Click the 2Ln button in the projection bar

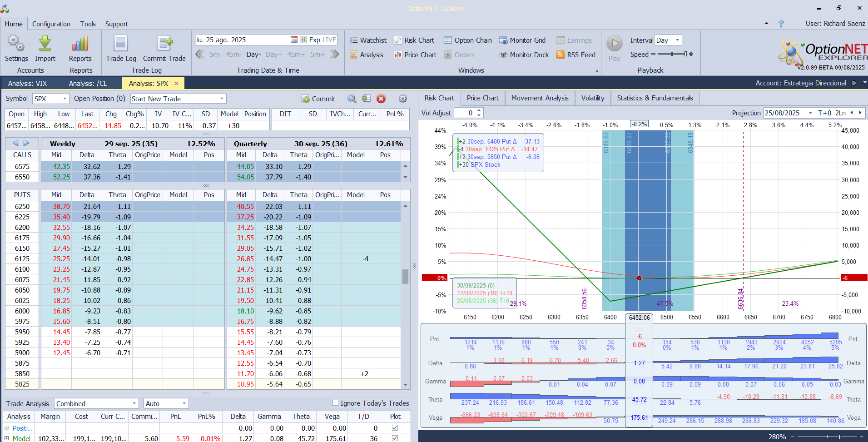click(x=840, y=113)
